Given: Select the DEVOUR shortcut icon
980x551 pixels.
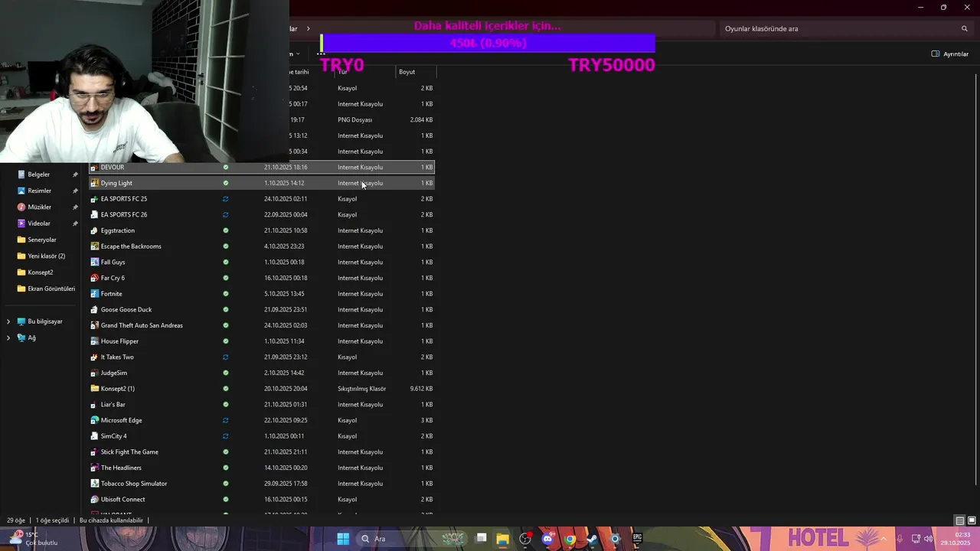Looking at the screenshot, I should click(x=95, y=167).
